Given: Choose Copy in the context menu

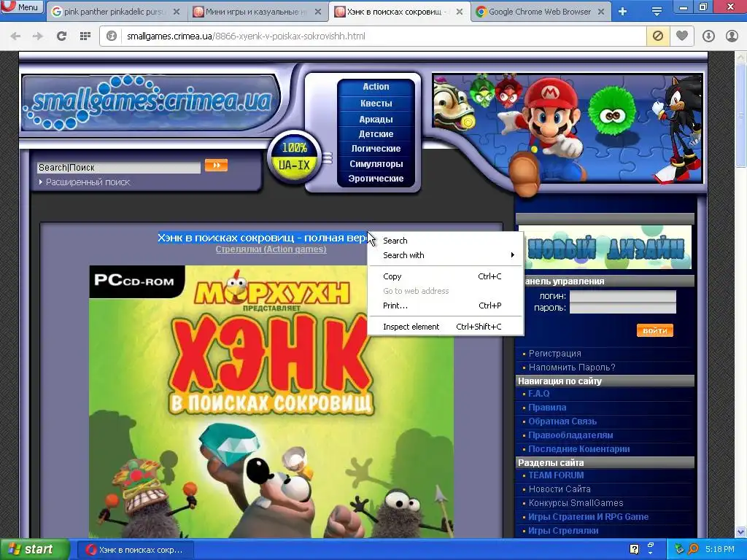Looking at the screenshot, I should [446, 276].
